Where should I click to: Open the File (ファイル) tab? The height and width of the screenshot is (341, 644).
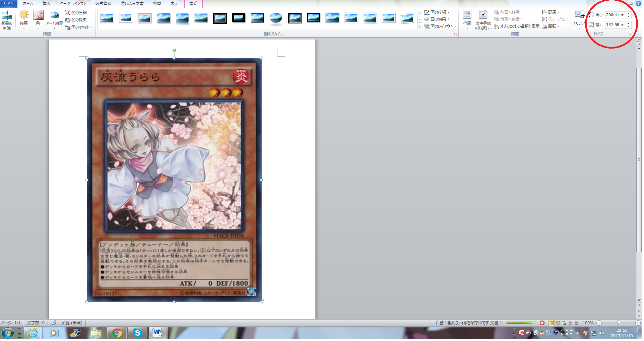click(x=8, y=4)
